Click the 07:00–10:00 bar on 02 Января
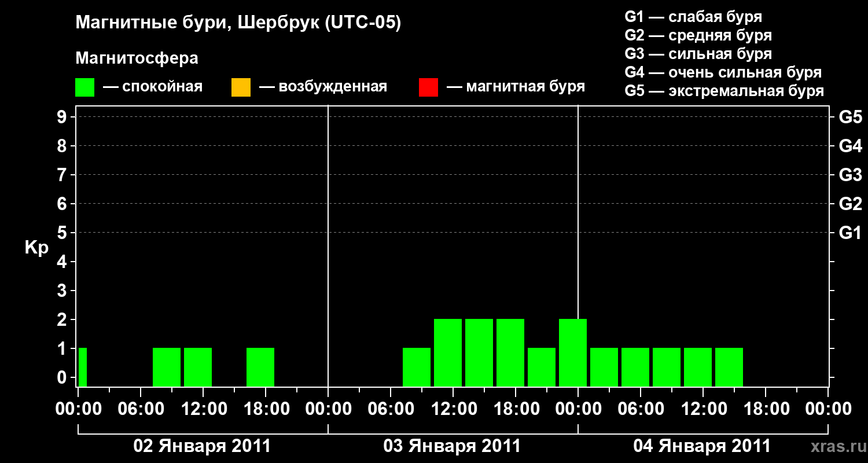This screenshot has width=868, height=463. pos(167,367)
